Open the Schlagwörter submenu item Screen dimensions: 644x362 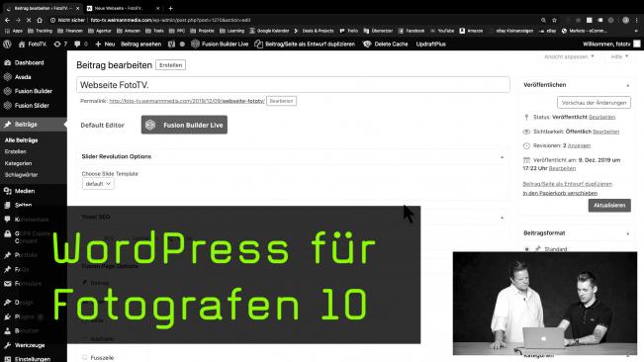click(x=22, y=174)
